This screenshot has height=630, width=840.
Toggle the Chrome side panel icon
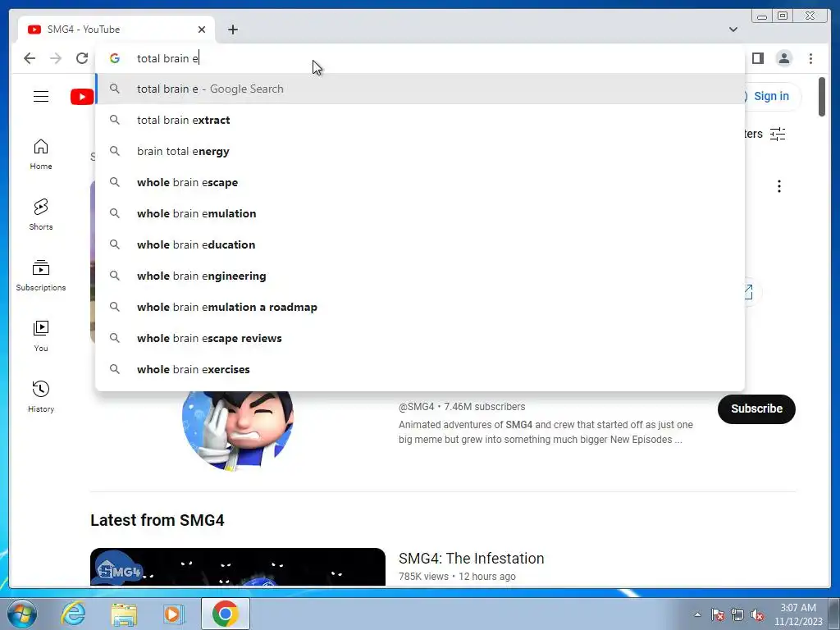click(x=757, y=58)
